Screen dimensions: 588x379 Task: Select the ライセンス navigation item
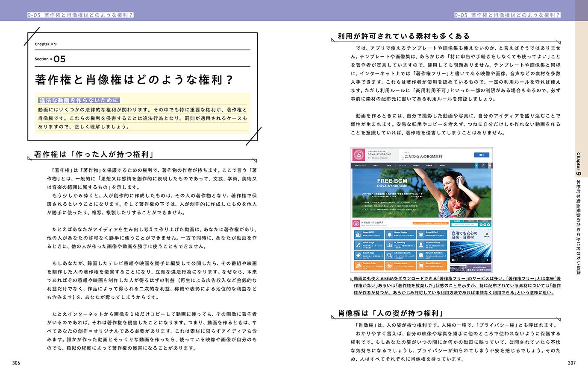tap(402, 165)
